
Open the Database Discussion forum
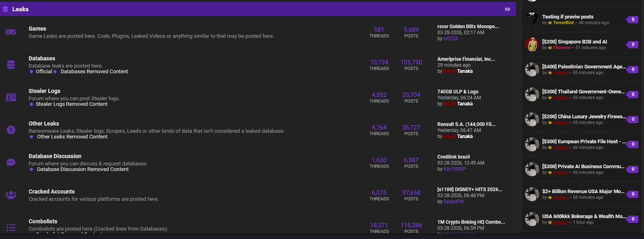pos(55,156)
